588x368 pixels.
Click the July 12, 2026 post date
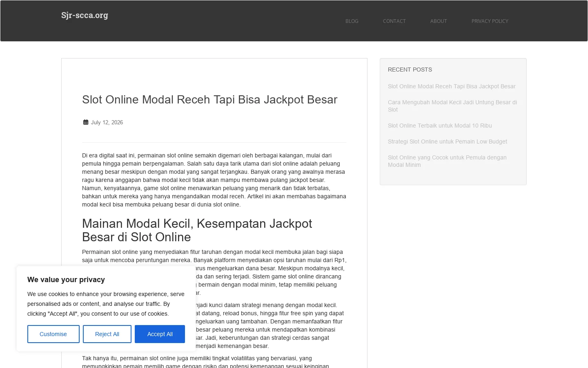tap(107, 122)
